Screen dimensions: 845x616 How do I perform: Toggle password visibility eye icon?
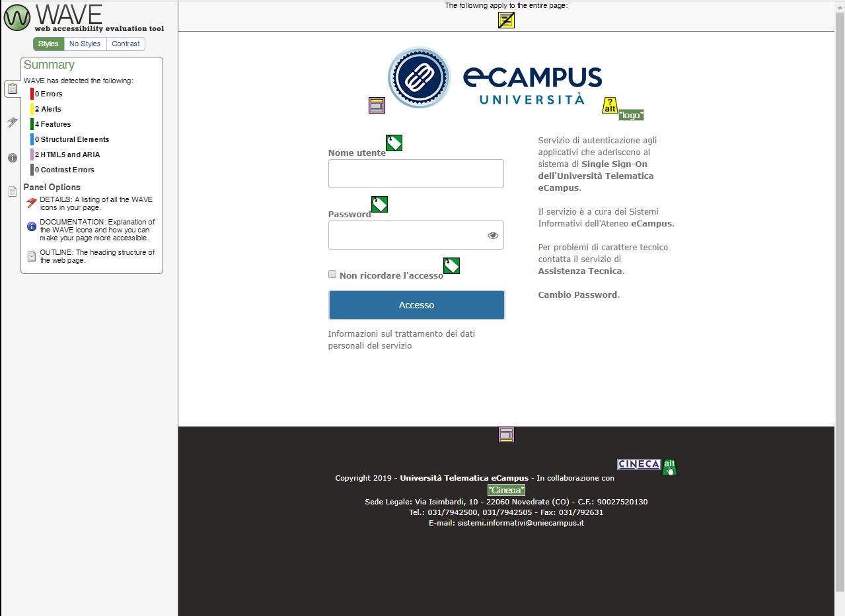[493, 235]
